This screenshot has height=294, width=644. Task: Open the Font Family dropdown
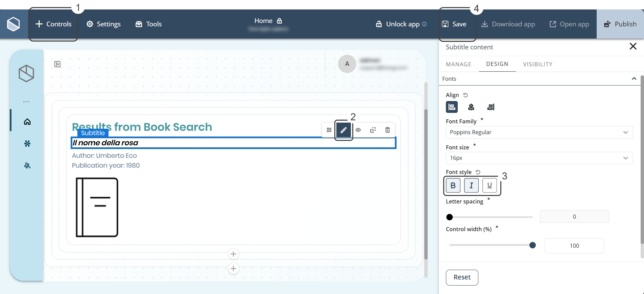[x=539, y=132]
